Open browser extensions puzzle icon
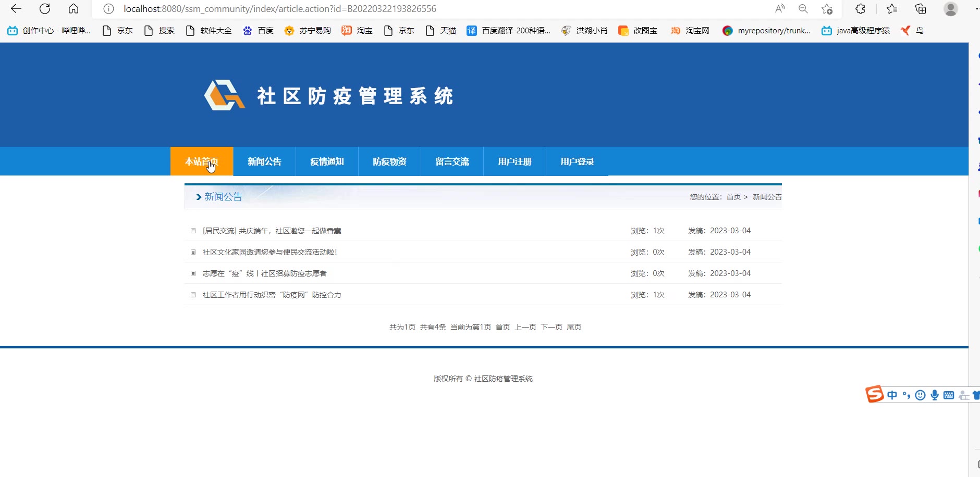The height and width of the screenshot is (477, 980). [x=860, y=9]
